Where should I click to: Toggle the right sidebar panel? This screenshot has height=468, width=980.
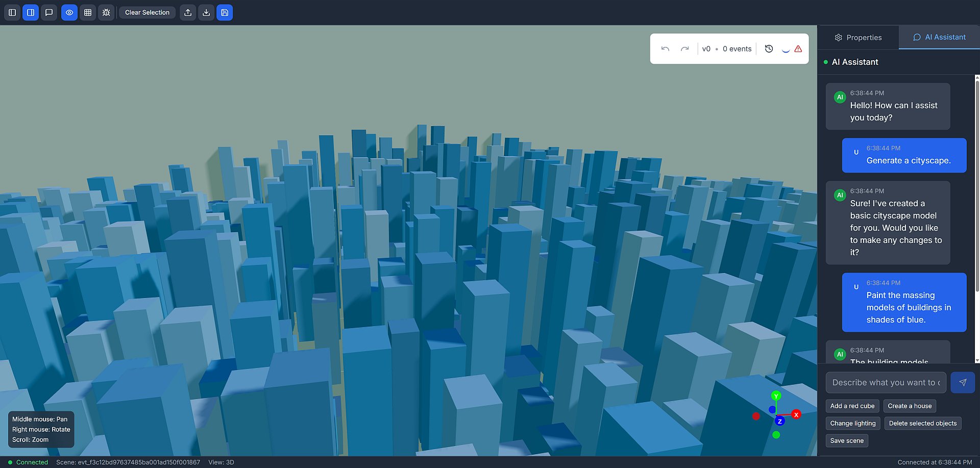click(31, 12)
